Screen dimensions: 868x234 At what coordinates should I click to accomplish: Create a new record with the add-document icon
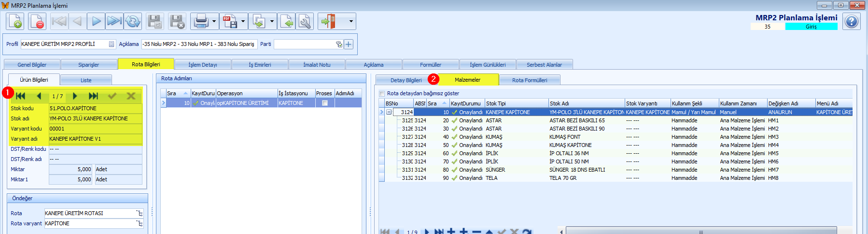pyautogui.click(x=15, y=21)
